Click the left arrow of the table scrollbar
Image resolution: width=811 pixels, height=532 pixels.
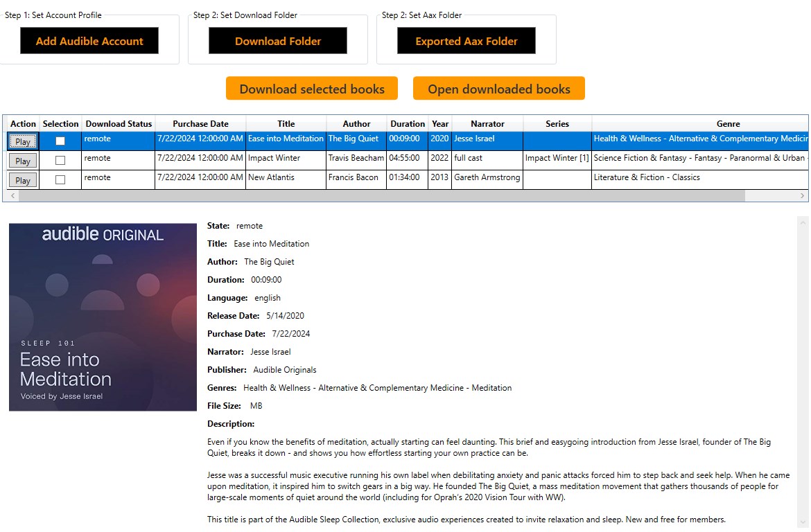point(12,196)
